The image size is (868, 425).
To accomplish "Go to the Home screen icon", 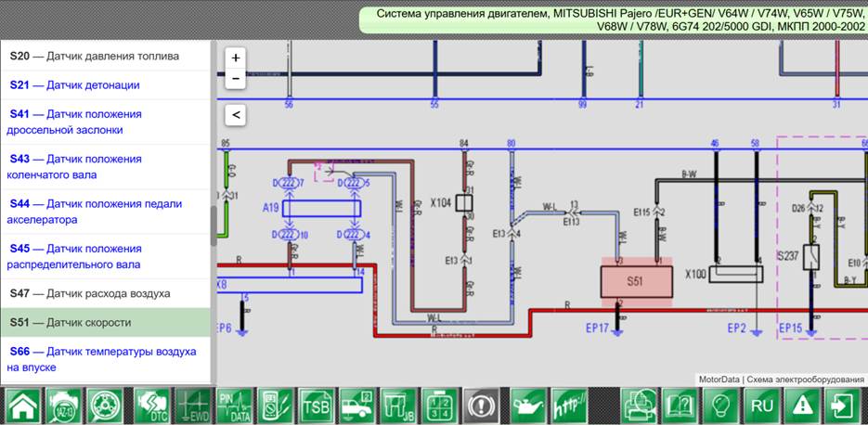I will (22, 406).
